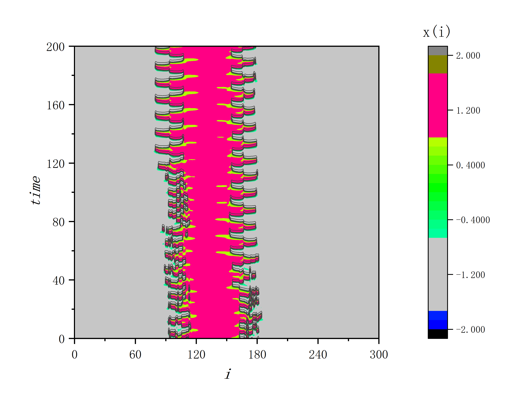Select the blue segment of the colorbar
This screenshot has height=407, width=532.
tap(438, 320)
